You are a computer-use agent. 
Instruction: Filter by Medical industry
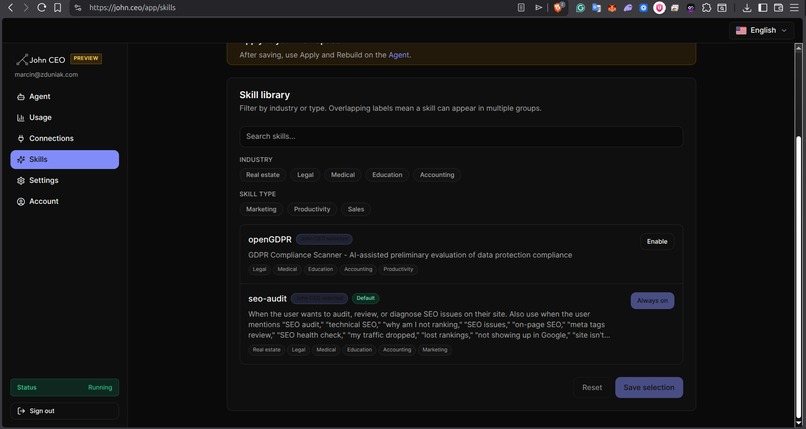[x=343, y=175]
